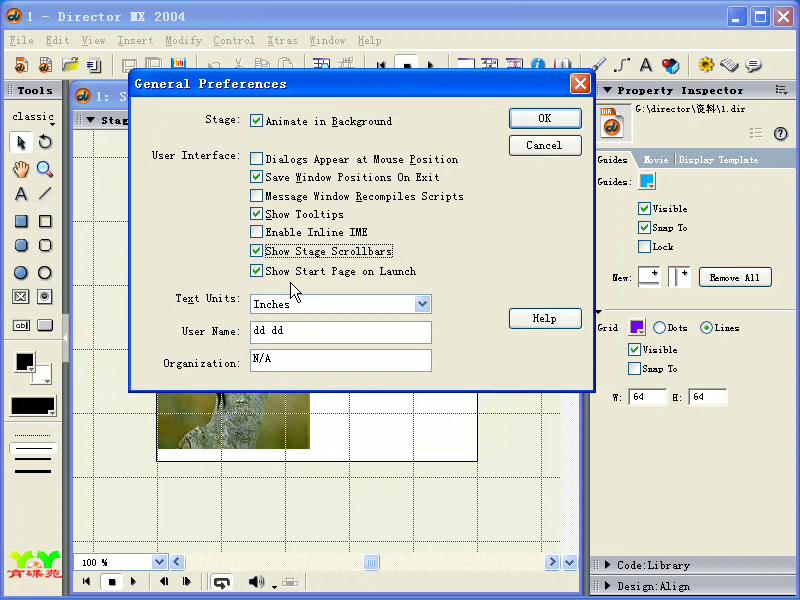Click the Property Inspector help icon
This screenshot has height=600, width=800.
pos(780,134)
